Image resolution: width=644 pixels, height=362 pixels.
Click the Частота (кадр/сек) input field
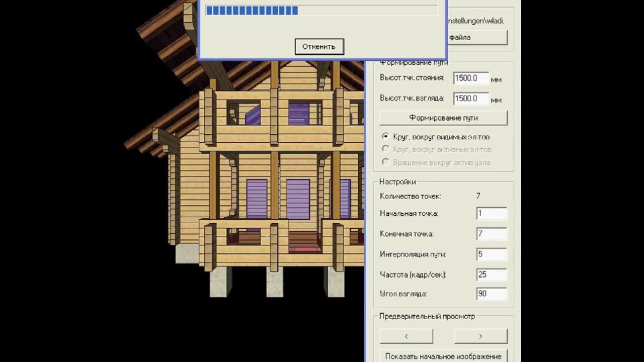click(x=492, y=275)
